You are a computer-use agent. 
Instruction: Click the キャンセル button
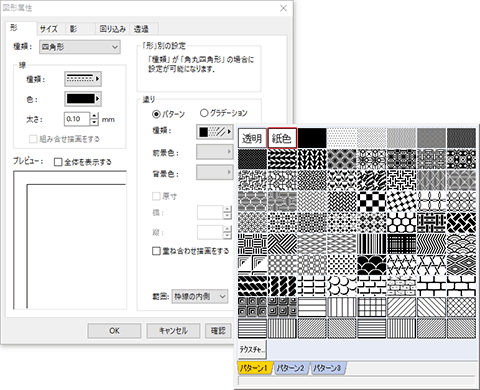173,331
